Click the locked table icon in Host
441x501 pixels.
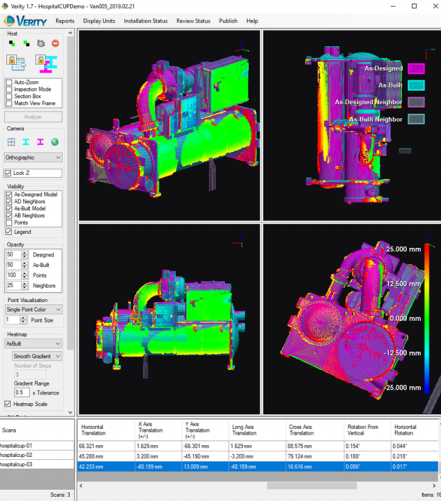point(16,62)
